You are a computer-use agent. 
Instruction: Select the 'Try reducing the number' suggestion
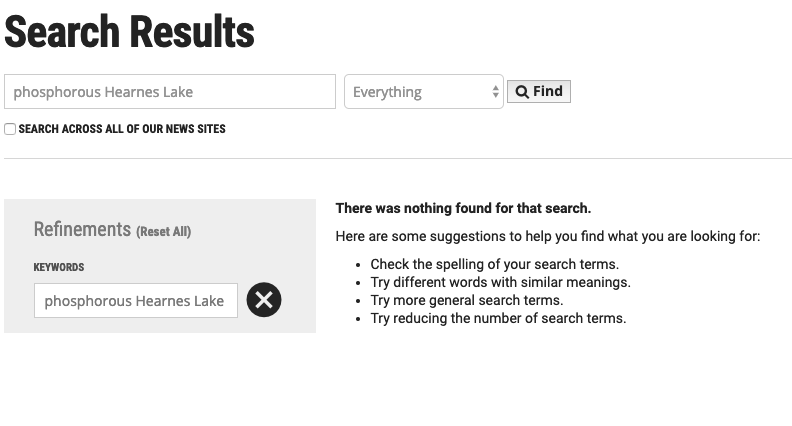coord(498,318)
